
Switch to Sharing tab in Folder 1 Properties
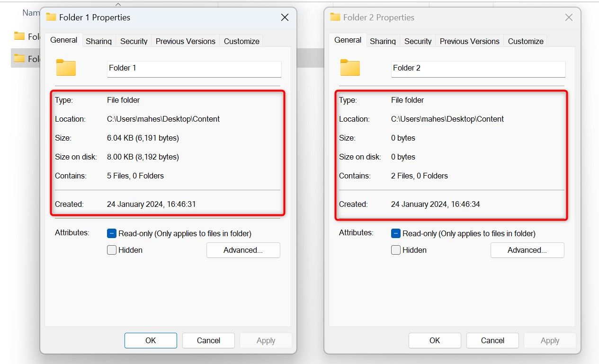[x=98, y=41]
